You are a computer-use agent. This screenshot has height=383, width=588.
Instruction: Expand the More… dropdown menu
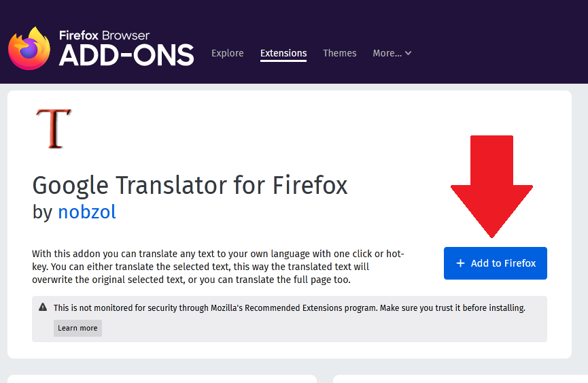(x=392, y=53)
